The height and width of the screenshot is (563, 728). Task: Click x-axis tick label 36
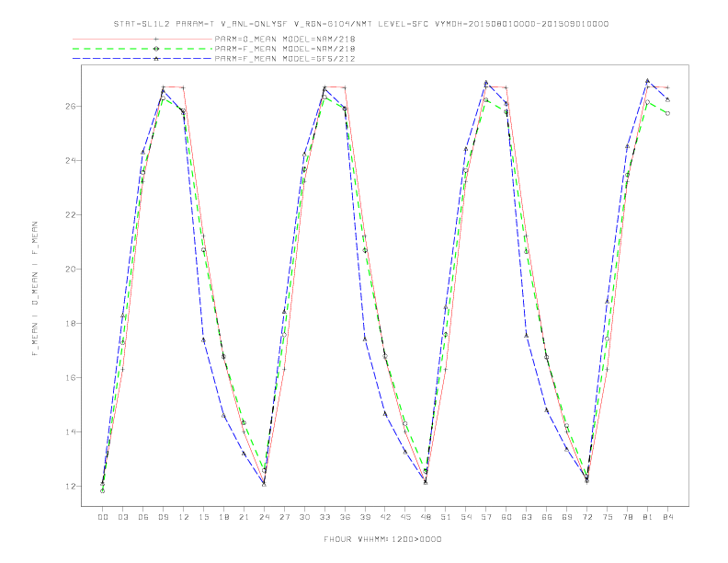345,517
